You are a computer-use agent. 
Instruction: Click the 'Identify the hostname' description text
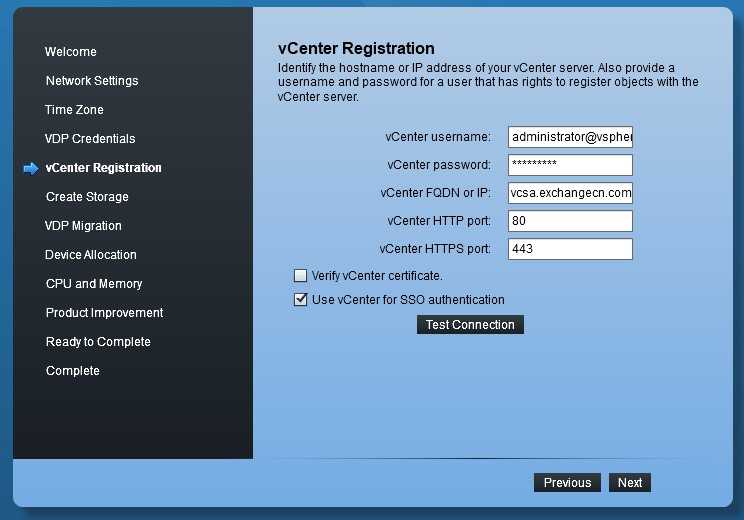[488, 82]
